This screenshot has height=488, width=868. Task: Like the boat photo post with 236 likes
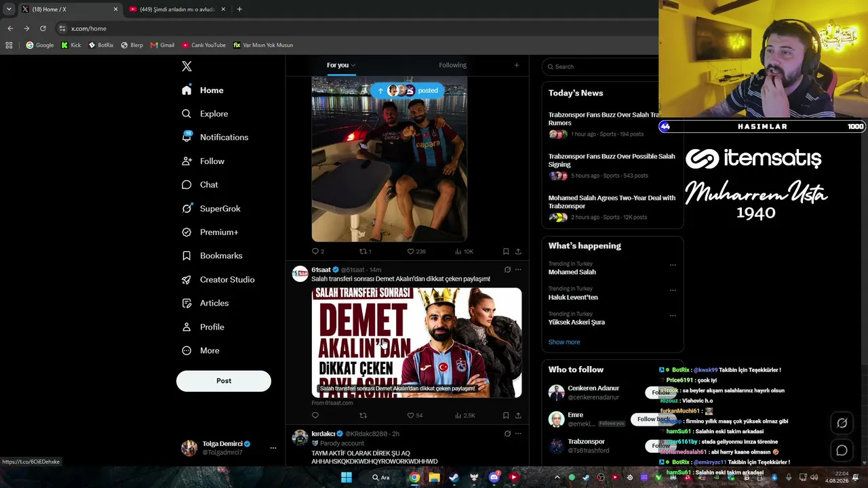416,251
